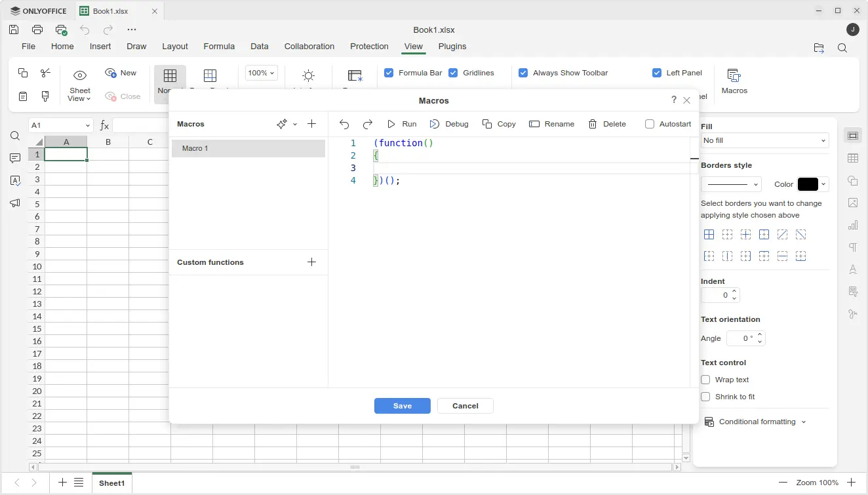Open the search magnifier in header
This screenshot has width=868, height=495.
coord(842,48)
